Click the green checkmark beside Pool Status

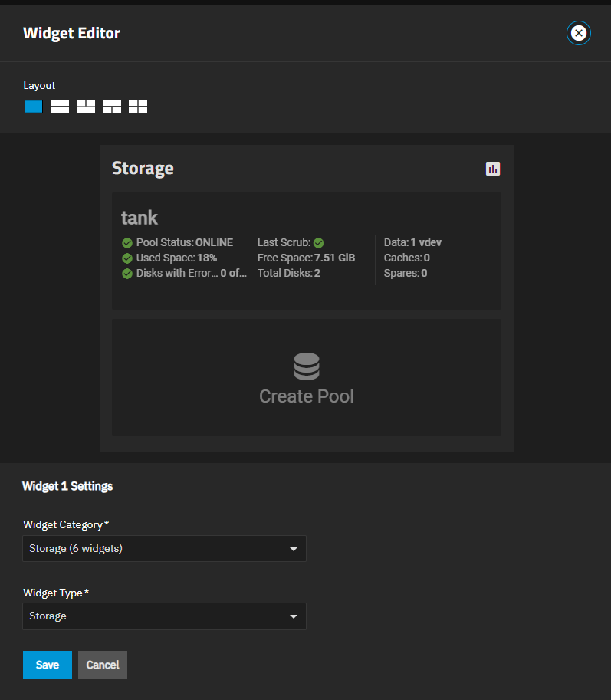(x=126, y=242)
